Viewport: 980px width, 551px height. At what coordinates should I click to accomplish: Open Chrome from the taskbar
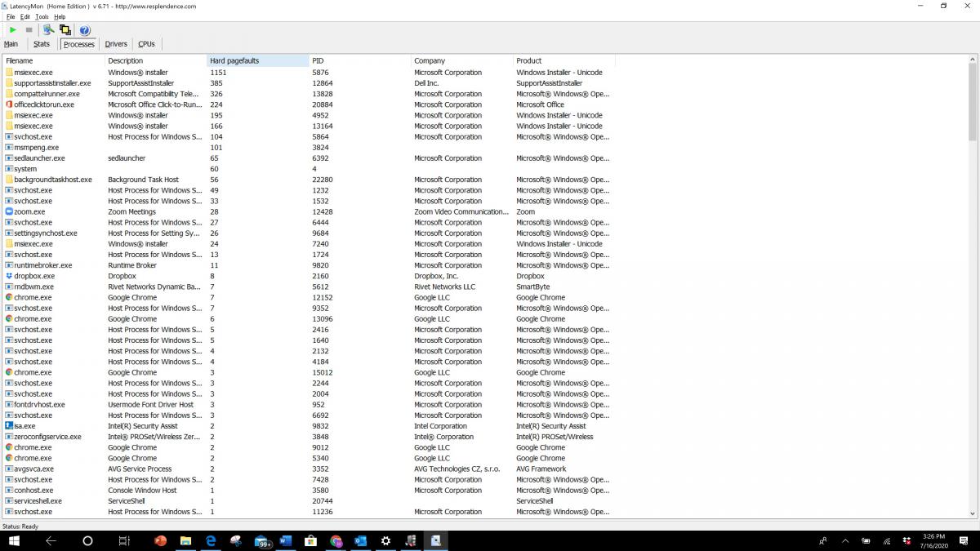pyautogui.click(x=336, y=540)
